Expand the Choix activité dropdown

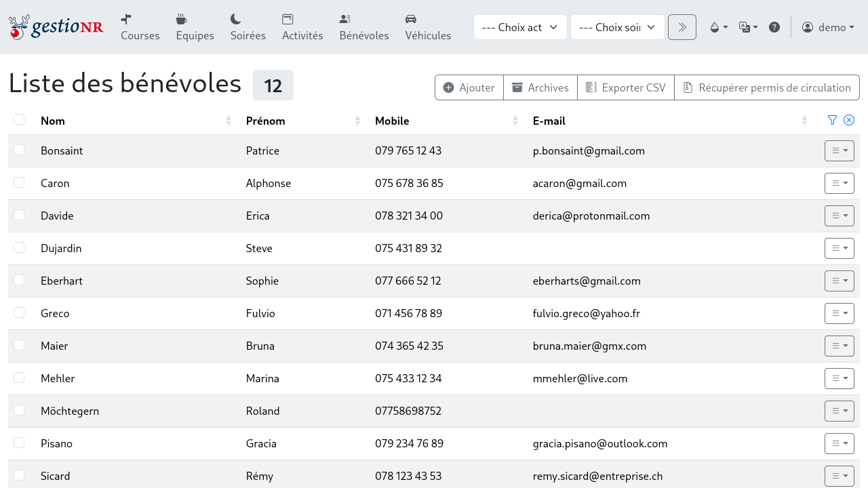tap(519, 27)
